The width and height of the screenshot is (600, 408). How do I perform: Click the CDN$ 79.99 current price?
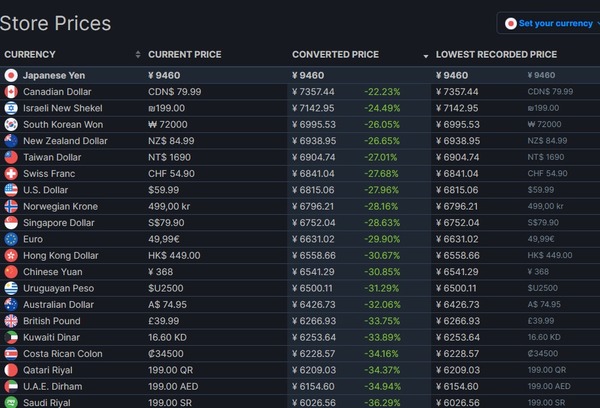[x=174, y=92]
